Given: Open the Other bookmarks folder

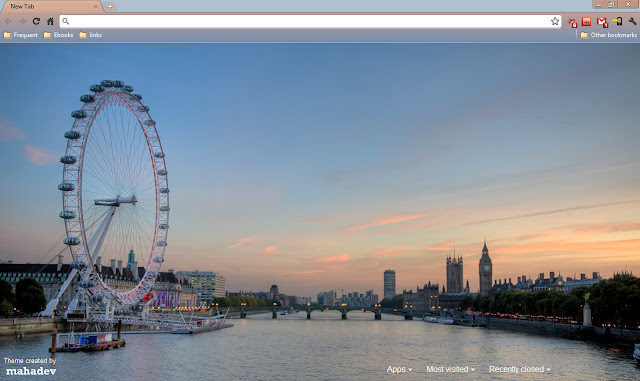Looking at the screenshot, I should (x=609, y=35).
